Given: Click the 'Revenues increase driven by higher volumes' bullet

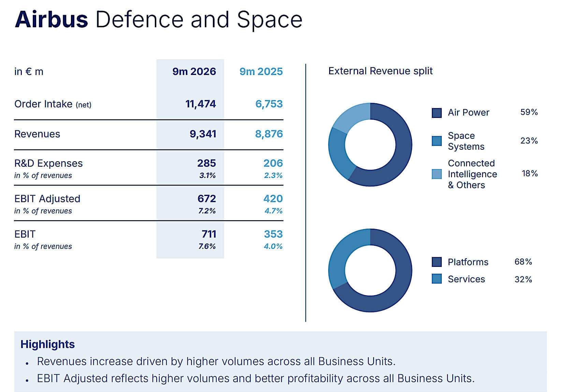Looking at the screenshot, I should [216, 361].
